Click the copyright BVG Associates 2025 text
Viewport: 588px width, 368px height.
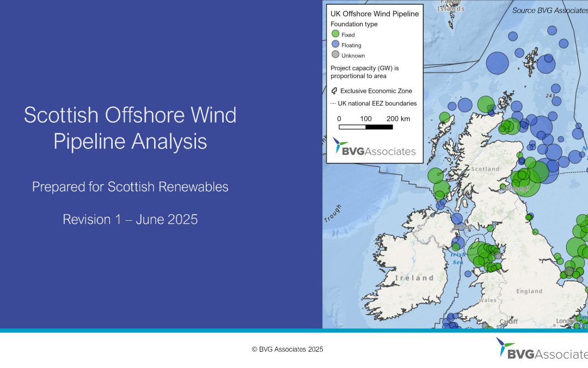click(x=287, y=349)
